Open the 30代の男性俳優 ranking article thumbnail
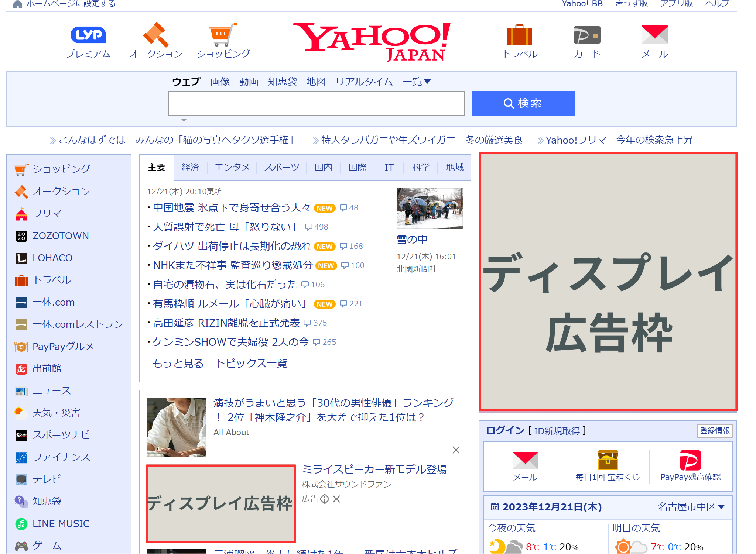The width and height of the screenshot is (756, 554). [x=177, y=427]
